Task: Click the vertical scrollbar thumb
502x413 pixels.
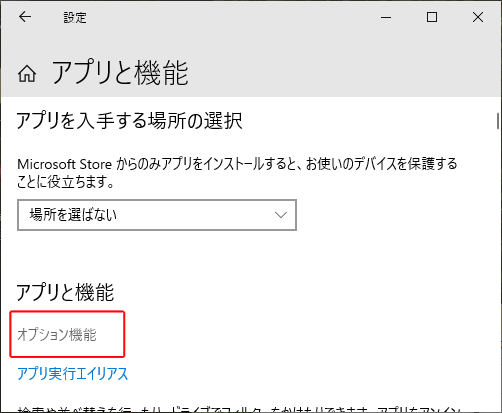Action: pyautogui.click(x=498, y=121)
